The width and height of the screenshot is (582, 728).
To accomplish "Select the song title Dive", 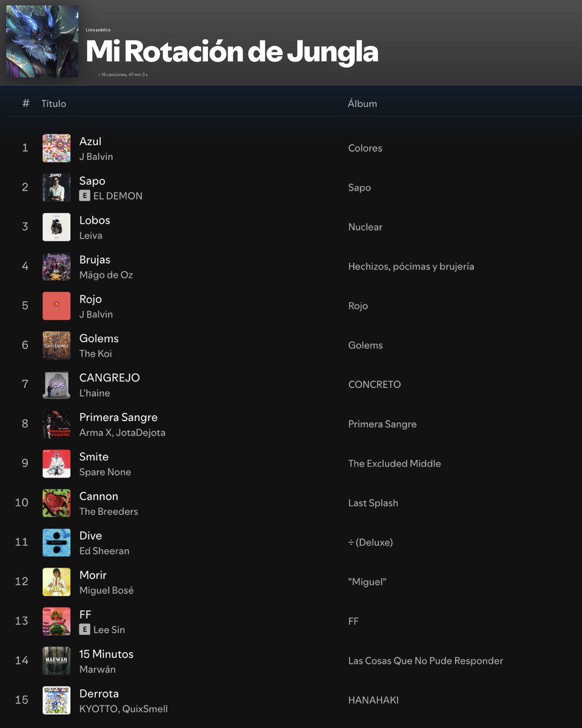I will [x=90, y=536].
